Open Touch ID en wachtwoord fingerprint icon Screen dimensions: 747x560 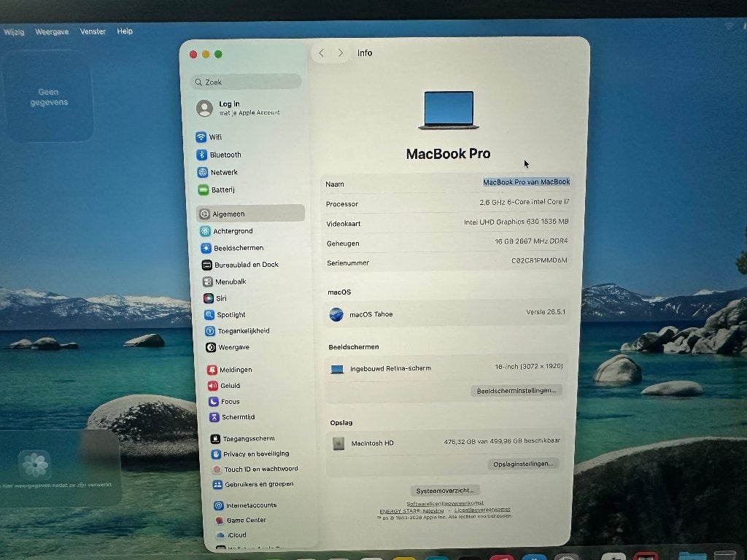click(217, 470)
